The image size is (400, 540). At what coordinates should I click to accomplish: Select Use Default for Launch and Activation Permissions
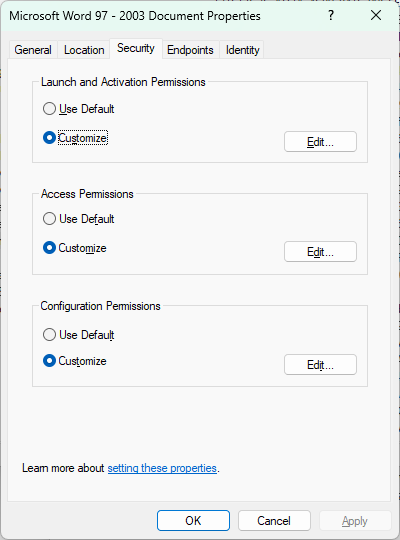[x=79, y=109]
